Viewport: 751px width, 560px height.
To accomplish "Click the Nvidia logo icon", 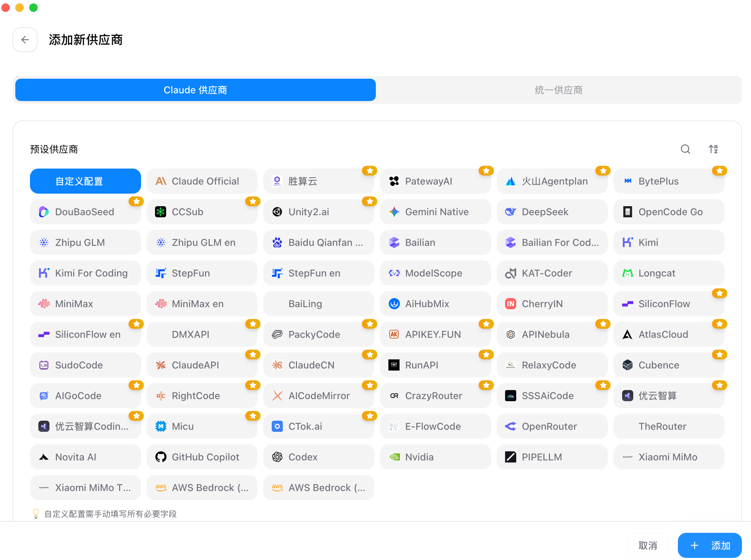I will click(394, 457).
